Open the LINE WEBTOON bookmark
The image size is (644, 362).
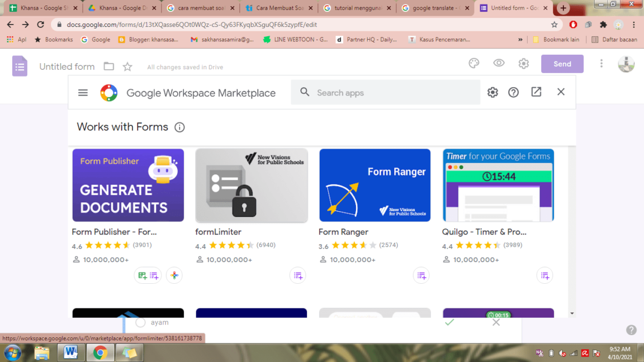pos(296,40)
